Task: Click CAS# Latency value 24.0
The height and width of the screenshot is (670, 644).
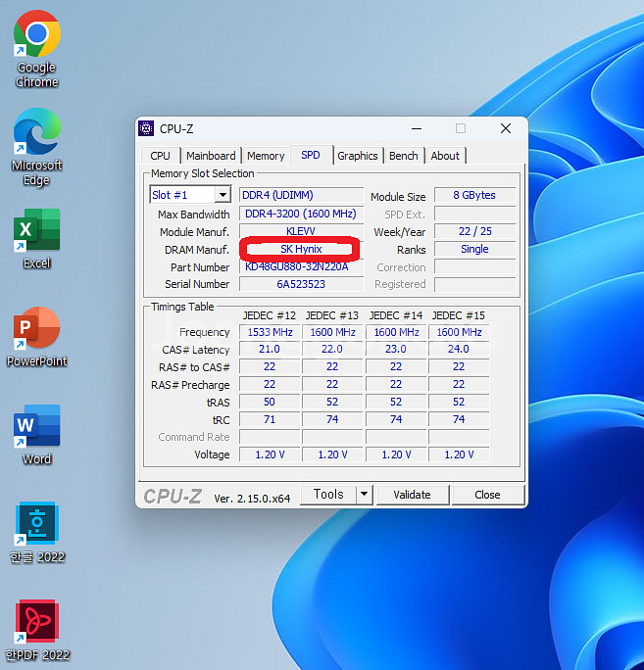Action: coord(459,349)
